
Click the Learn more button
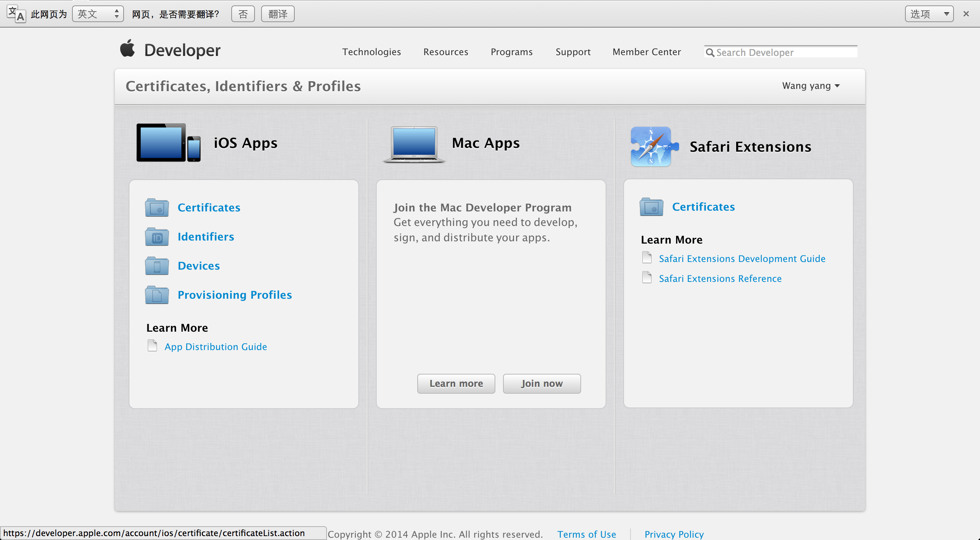tap(456, 383)
